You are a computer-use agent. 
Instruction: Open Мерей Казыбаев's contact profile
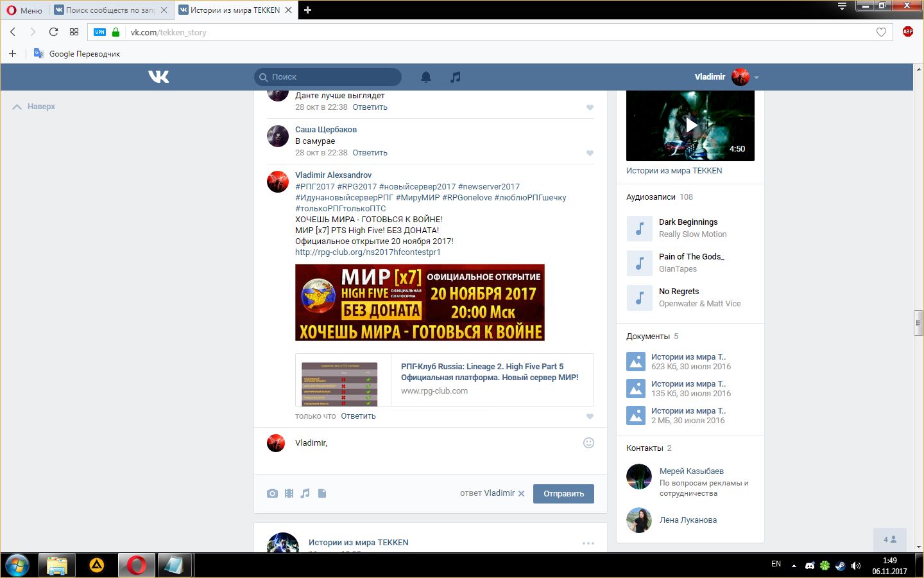click(x=691, y=471)
